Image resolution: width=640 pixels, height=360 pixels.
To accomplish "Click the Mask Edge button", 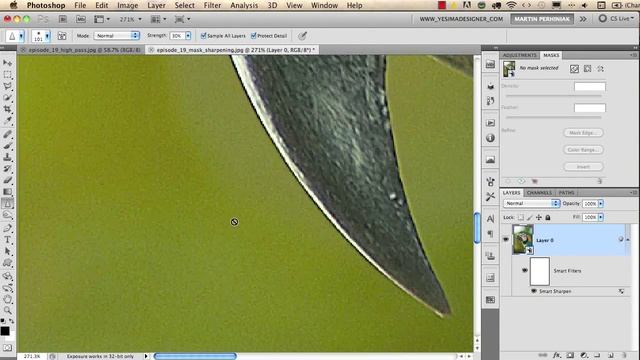I will click(x=583, y=133).
